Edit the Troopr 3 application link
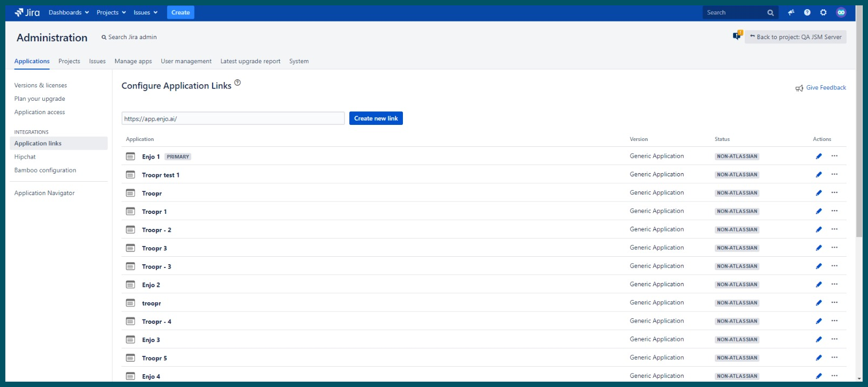 819,248
